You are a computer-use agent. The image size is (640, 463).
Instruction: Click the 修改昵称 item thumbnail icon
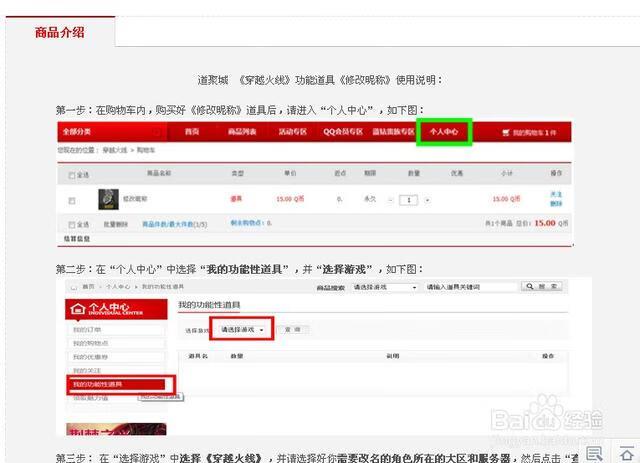pyautogui.click(x=104, y=200)
